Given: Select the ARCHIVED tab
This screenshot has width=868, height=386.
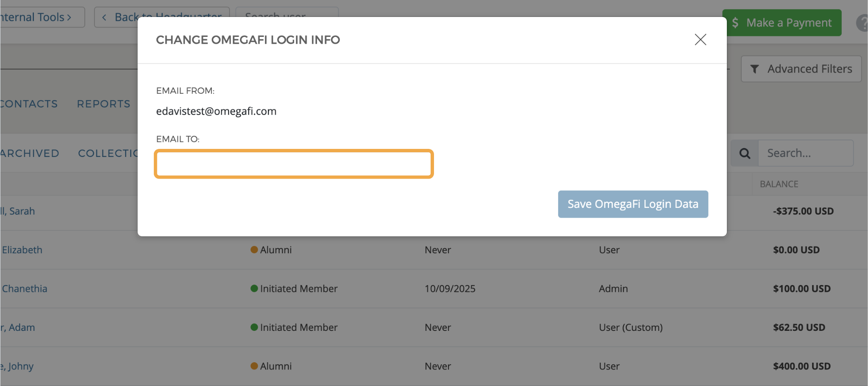Looking at the screenshot, I should click(x=30, y=153).
